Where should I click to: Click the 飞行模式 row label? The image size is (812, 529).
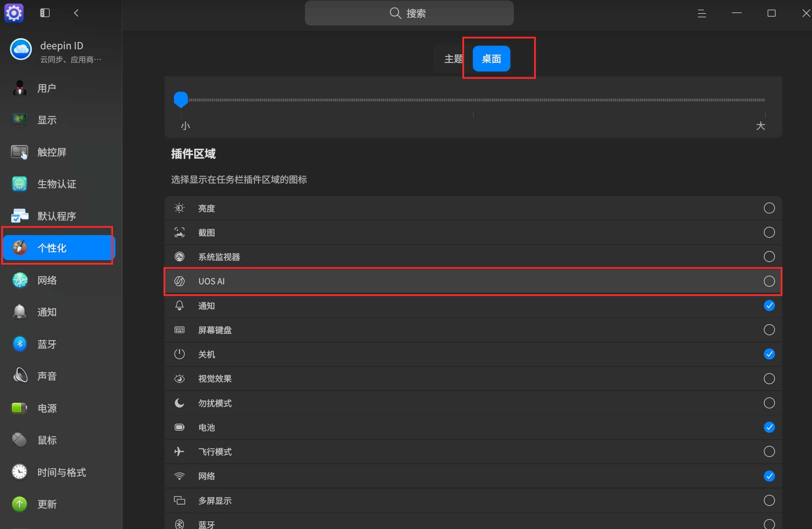pyautogui.click(x=215, y=452)
